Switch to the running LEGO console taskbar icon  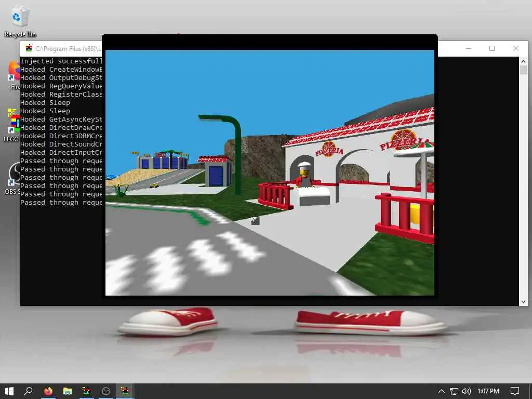(125, 391)
